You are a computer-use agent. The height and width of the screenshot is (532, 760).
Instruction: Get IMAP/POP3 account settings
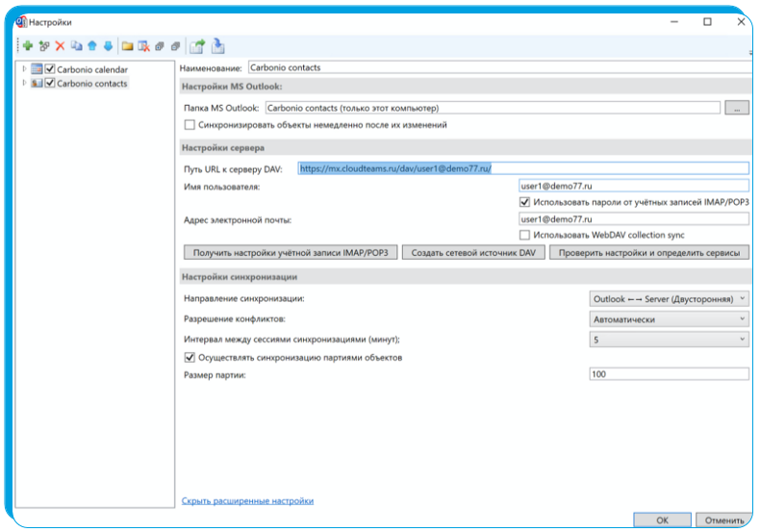291,252
